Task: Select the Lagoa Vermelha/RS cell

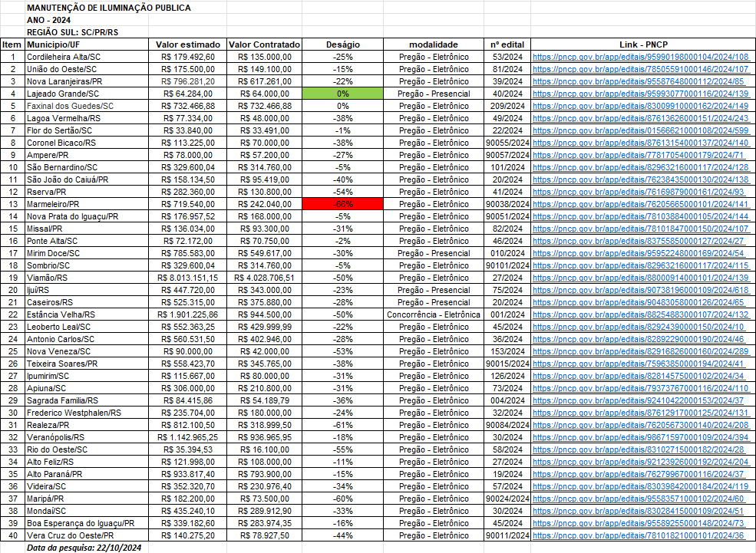Action: pyautogui.click(x=87, y=118)
